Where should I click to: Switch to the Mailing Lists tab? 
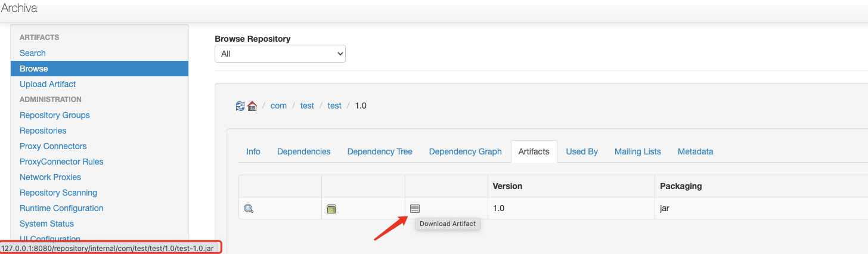[638, 151]
